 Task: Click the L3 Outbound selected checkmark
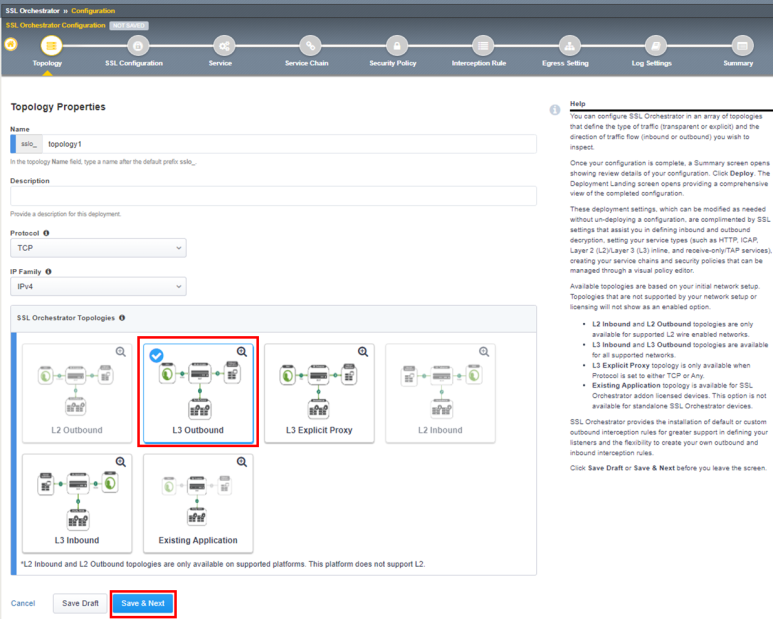point(156,355)
